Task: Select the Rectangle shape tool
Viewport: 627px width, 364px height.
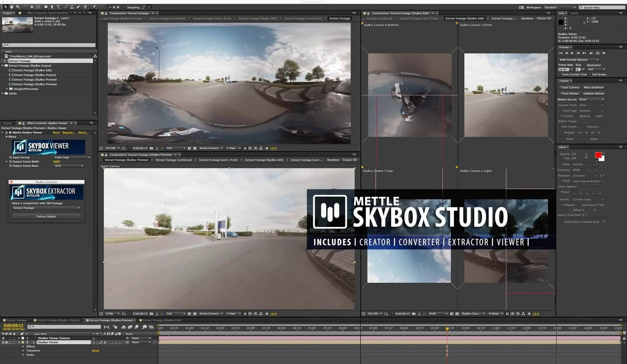Action: [x=46, y=7]
